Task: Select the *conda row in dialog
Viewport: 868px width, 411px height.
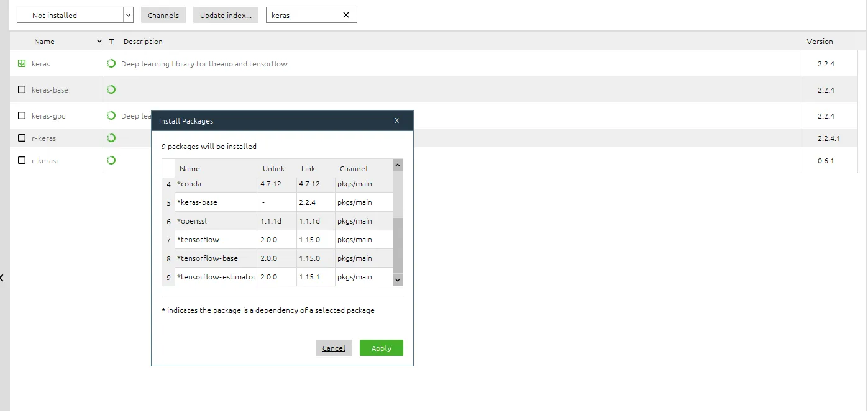Action: [277, 184]
